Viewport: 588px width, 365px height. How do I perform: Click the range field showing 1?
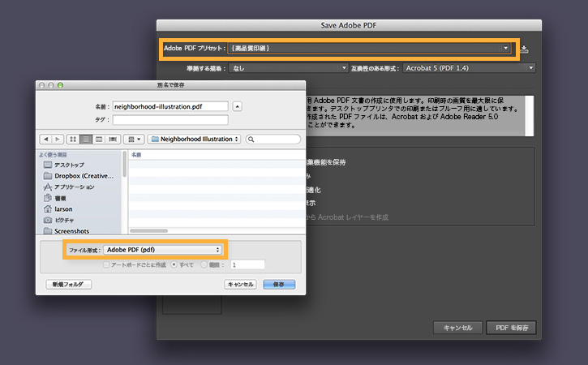tap(247, 265)
